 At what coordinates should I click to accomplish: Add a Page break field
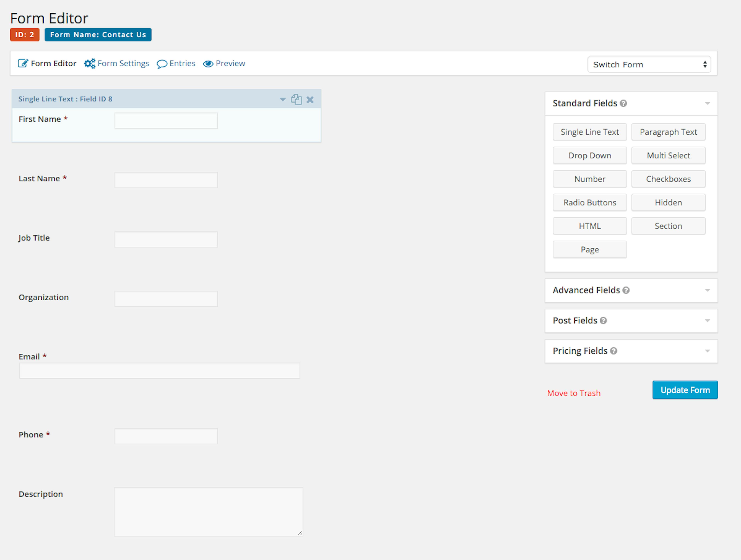point(590,250)
